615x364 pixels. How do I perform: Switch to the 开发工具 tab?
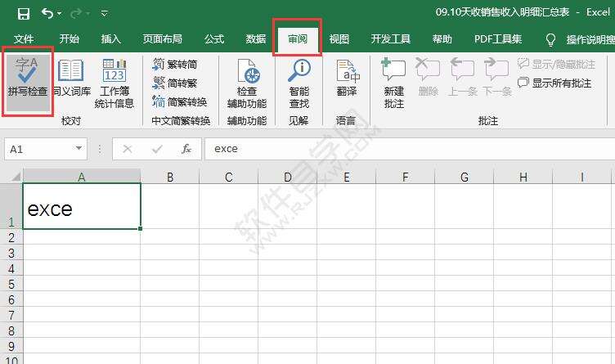[391, 38]
